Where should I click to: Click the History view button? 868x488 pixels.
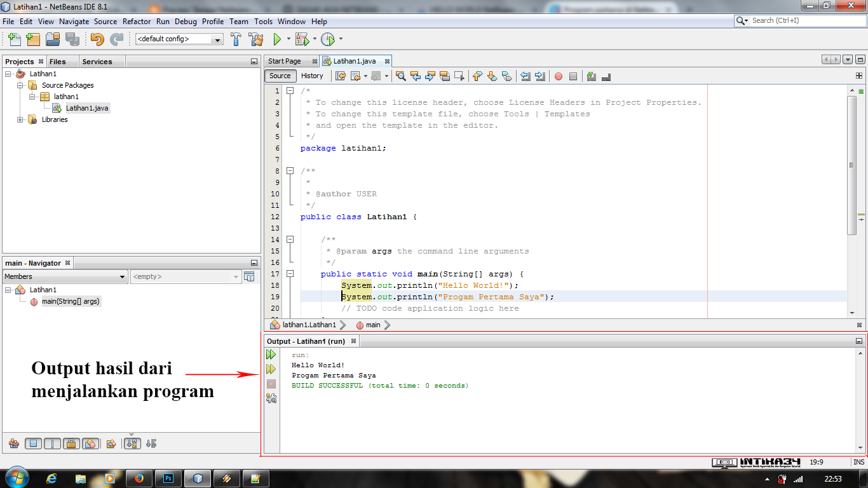[312, 76]
